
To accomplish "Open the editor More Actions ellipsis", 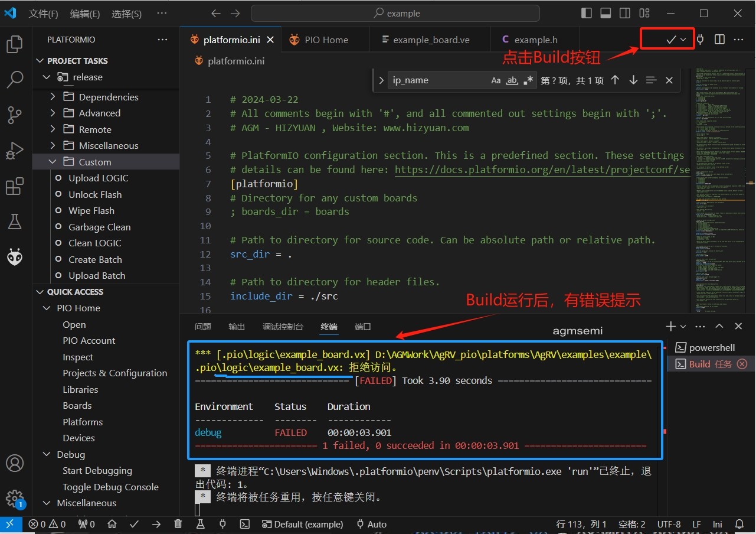I will pyautogui.click(x=738, y=40).
